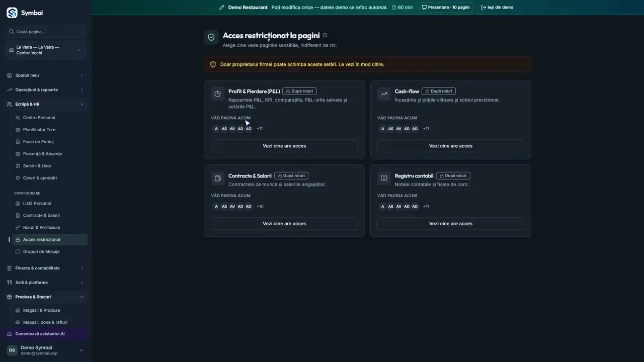Open the Demo Symbai account menu
Image resolution: width=644 pixels, height=362 pixels.
(x=45, y=350)
